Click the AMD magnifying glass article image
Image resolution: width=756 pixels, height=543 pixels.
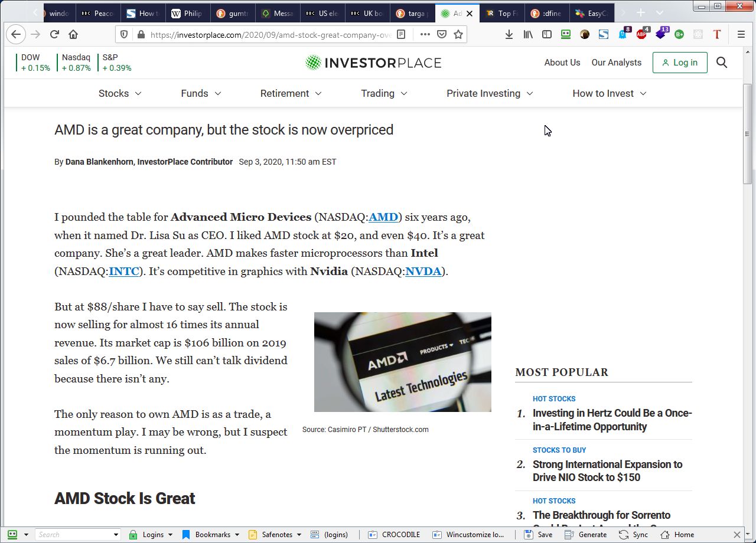403,362
